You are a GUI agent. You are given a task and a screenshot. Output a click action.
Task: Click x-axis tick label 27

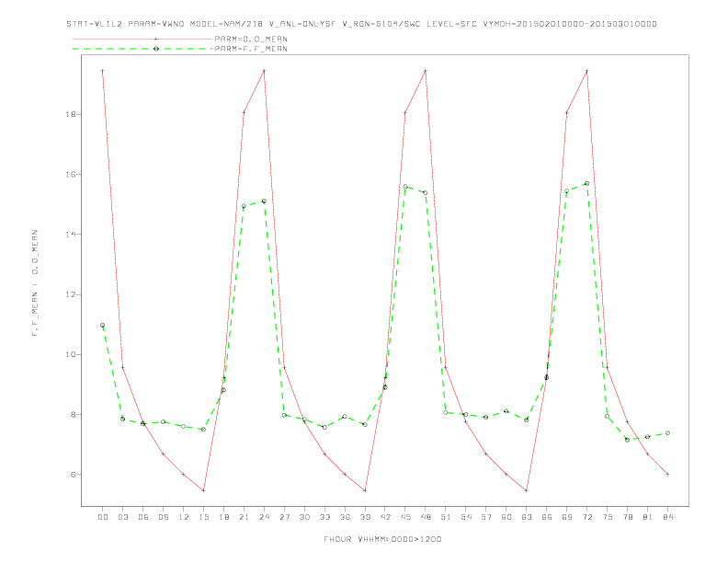(x=284, y=517)
